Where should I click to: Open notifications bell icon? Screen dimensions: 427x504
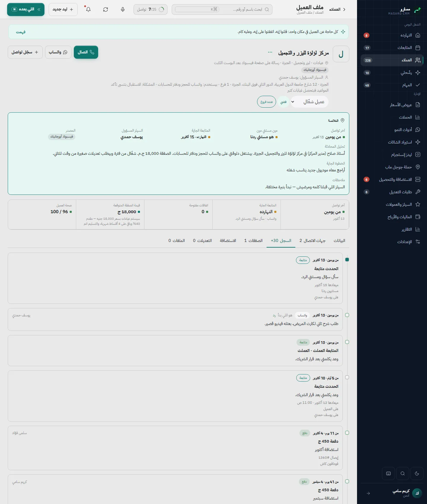click(x=88, y=9)
